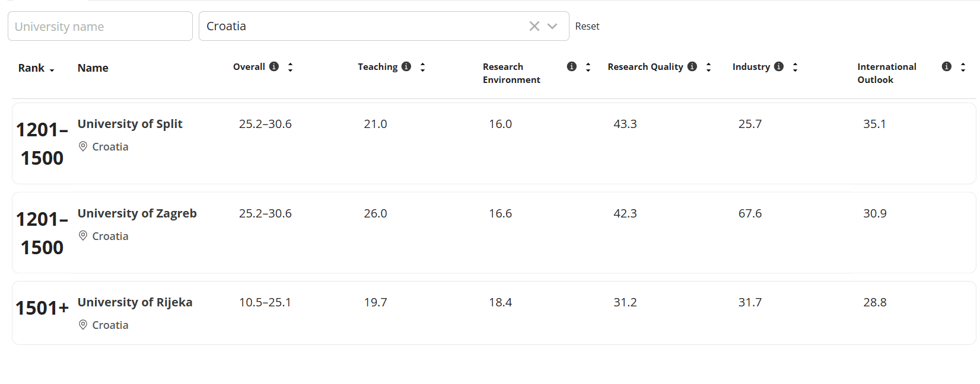Viewport: 980px width, 384px height.
Task: Clear the Croatia country filter
Action: click(x=534, y=26)
